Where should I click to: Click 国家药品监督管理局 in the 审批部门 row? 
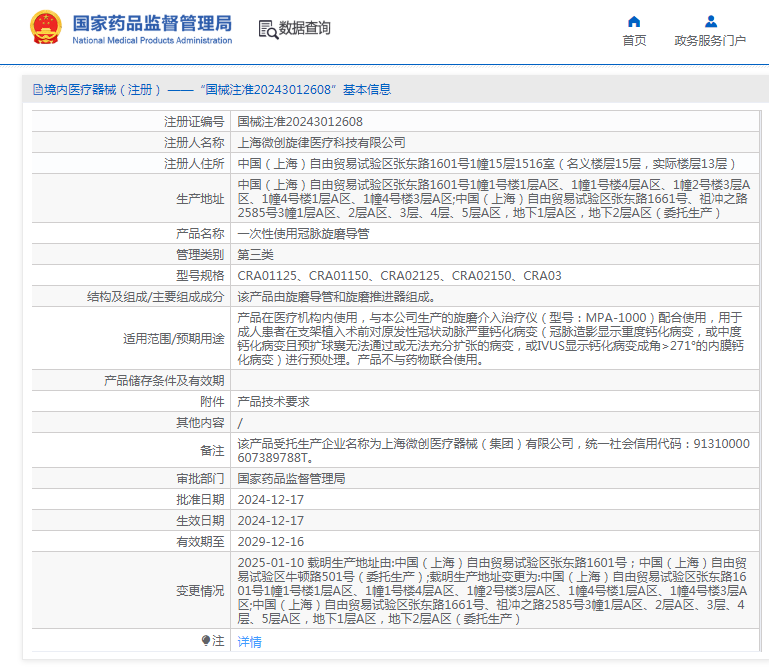pos(291,479)
